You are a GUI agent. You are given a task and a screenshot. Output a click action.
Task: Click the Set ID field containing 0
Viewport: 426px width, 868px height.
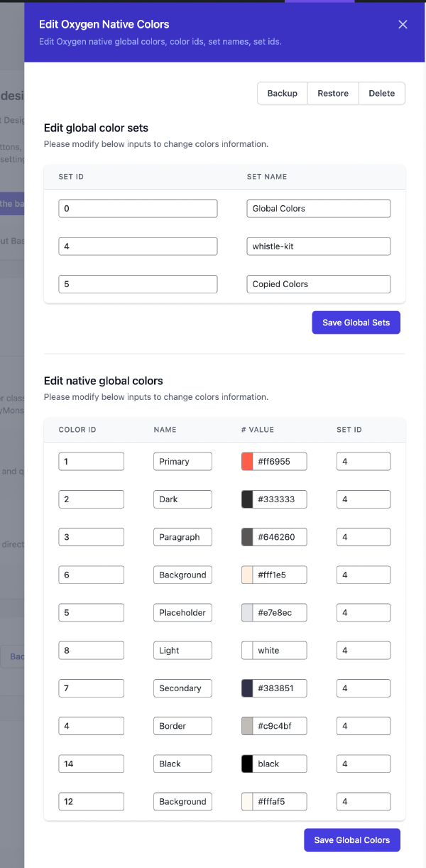coord(137,208)
